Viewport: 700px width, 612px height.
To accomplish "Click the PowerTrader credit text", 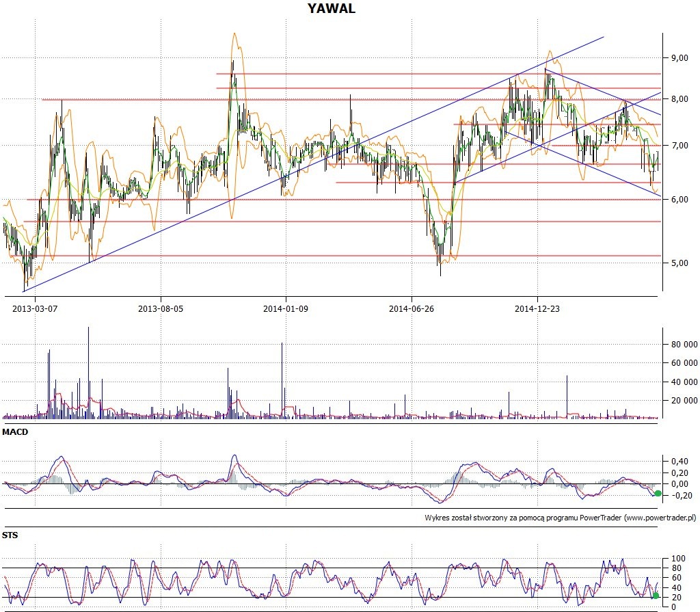I will pos(561,518).
